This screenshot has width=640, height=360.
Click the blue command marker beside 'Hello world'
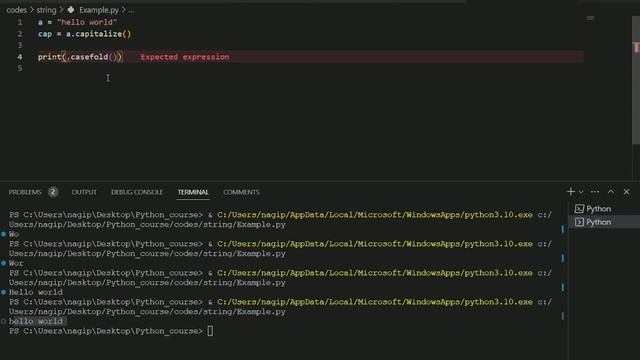[x=3, y=292]
